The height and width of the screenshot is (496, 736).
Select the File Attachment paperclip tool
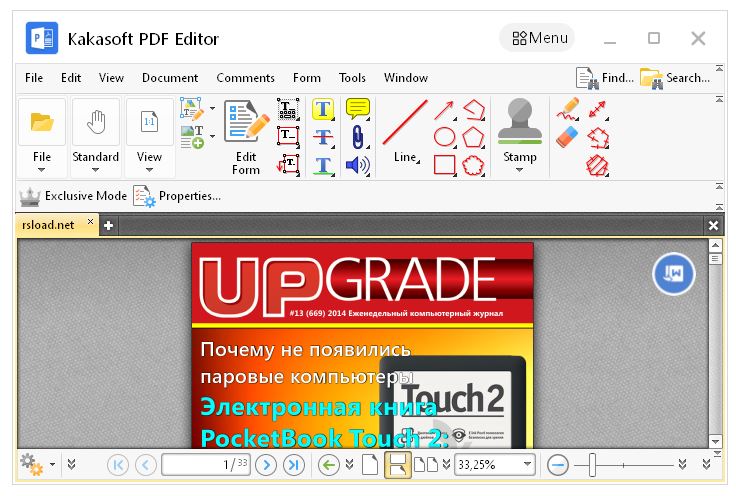point(358,137)
